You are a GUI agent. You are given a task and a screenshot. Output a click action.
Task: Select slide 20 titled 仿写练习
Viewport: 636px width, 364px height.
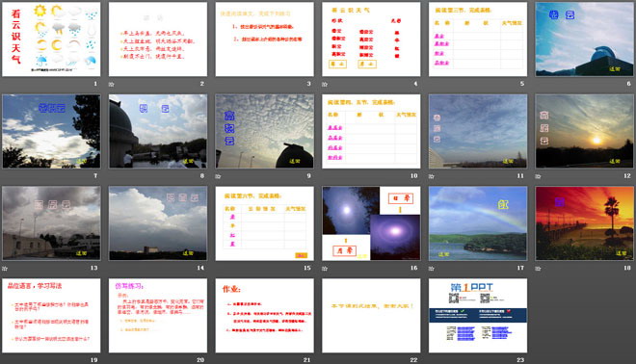tap(158, 315)
